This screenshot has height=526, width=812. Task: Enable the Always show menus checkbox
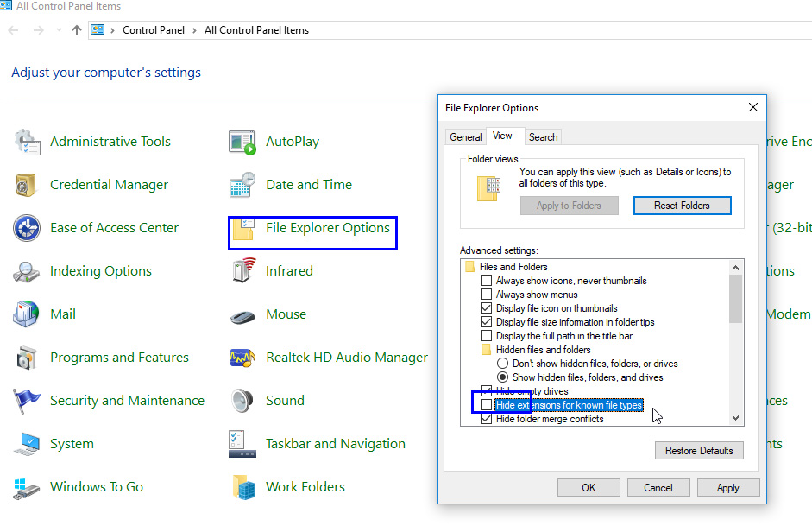pyautogui.click(x=487, y=295)
